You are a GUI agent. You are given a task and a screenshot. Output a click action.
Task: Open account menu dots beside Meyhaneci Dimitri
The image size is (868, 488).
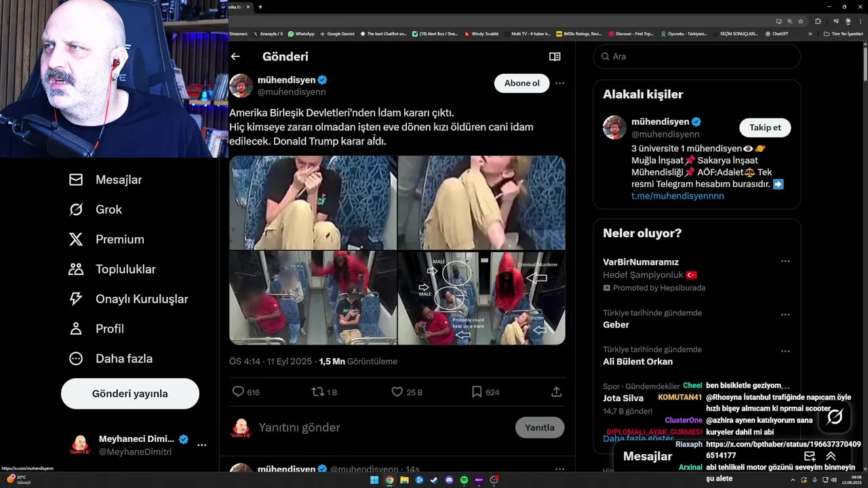[x=201, y=445]
